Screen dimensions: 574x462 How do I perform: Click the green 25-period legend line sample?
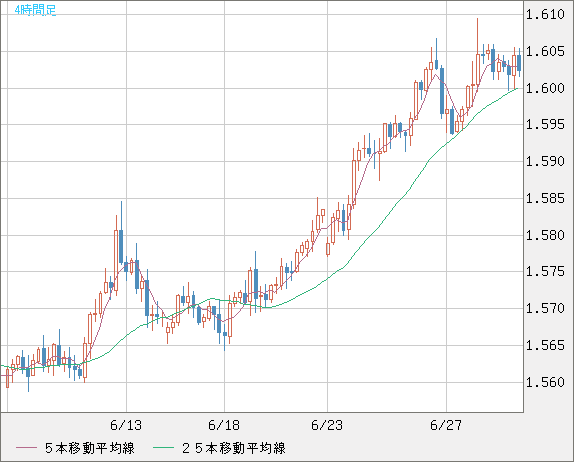click(163, 448)
